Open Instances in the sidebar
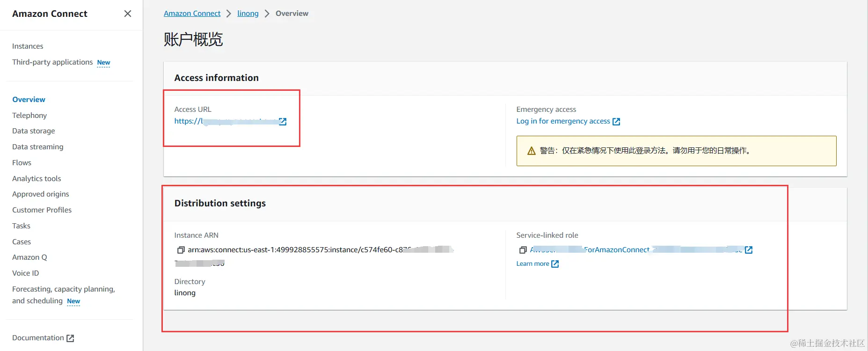 [x=28, y=46]
